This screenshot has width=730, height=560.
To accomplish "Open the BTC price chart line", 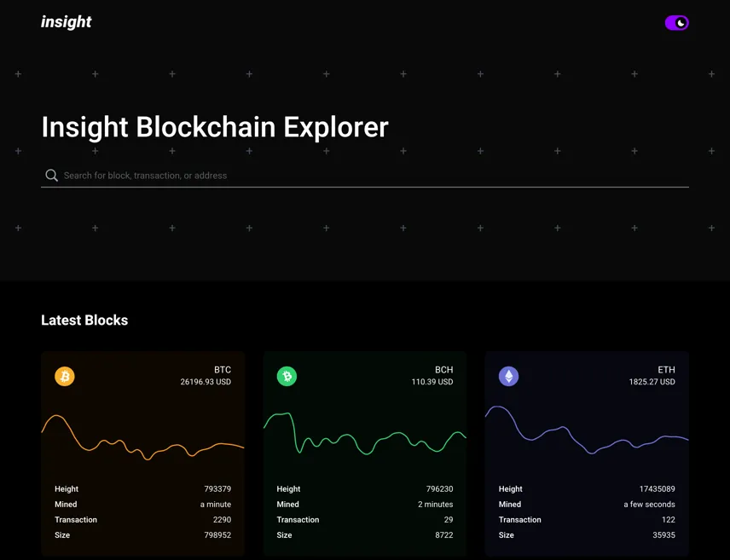I will coord(143,437).
